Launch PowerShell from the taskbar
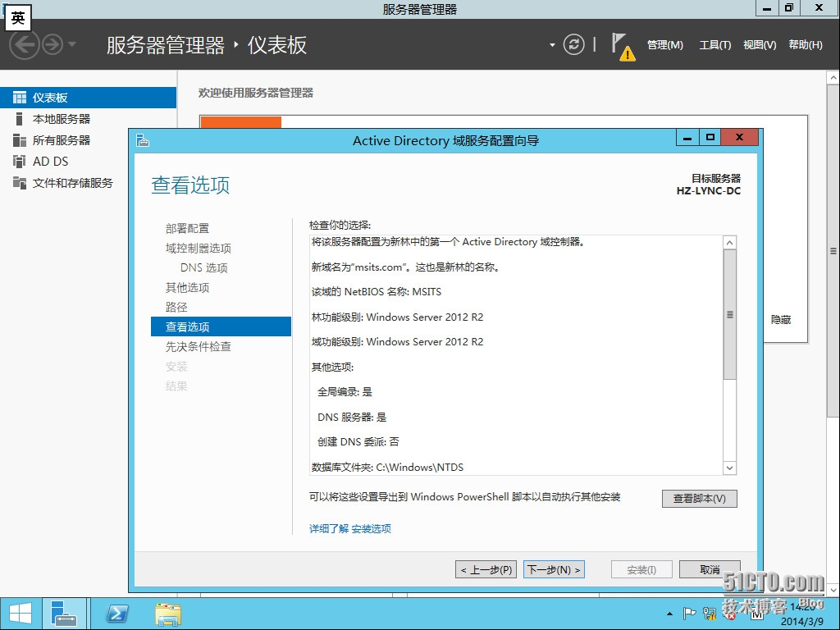The width and height of the screenshot is (840, 630). pos(117,614)
